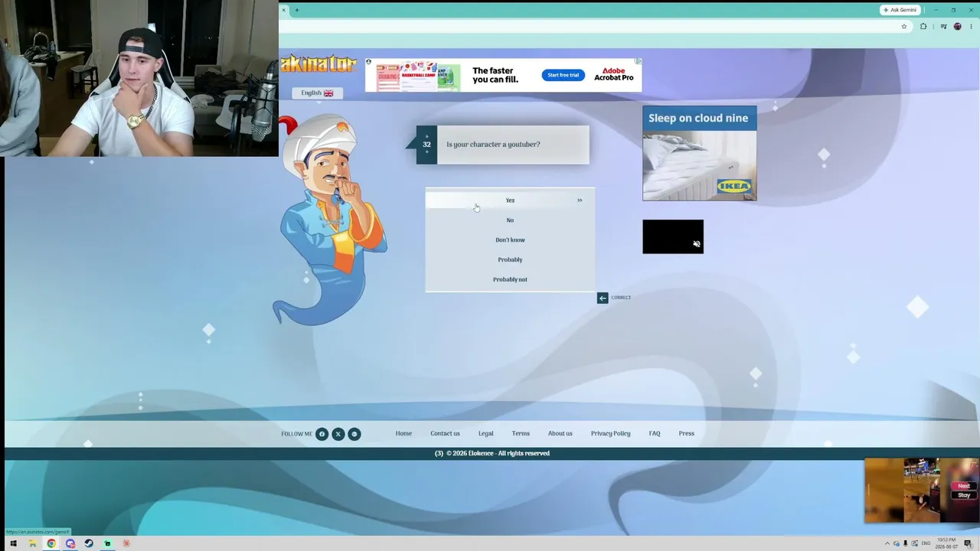Screen dimensions: 980x551
Task: Go to the Home footer link
Action: (x=403, y=434)
